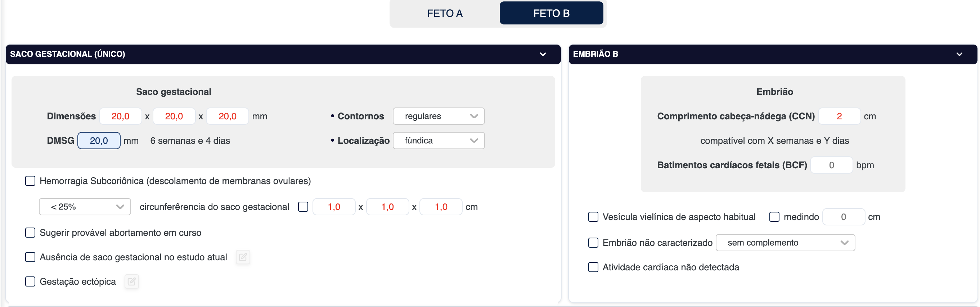
Task: Open the Contornos dropdown showing regulares
Action: (x=438, y=116)
